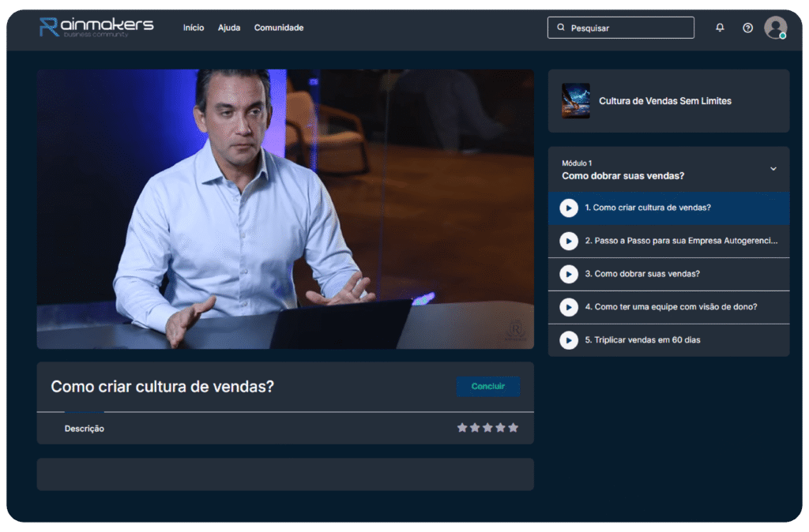
Task: Click play icon for Como dobrar suas vendas
Action: click(569, 274)
